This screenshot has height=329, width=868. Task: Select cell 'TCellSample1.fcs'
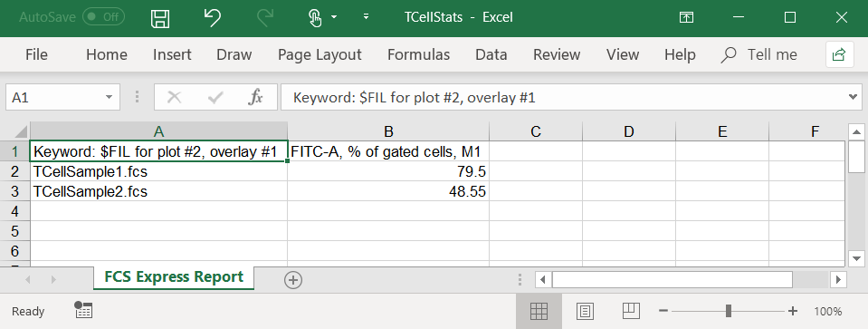(159, 171)
